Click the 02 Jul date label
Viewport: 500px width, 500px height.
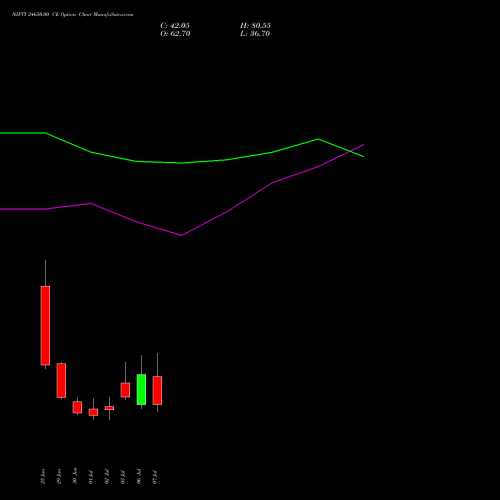pyautogui.click(x=107, y=477)
